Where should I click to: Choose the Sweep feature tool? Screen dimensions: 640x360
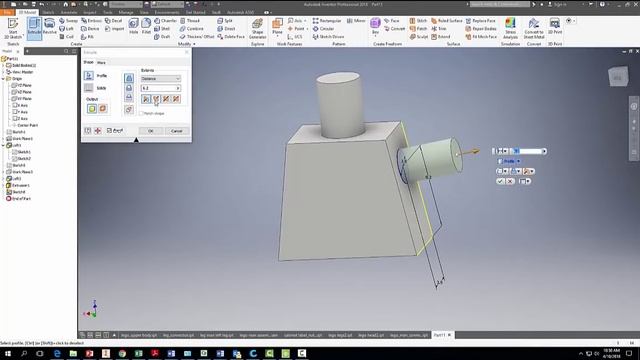point(68,20)
